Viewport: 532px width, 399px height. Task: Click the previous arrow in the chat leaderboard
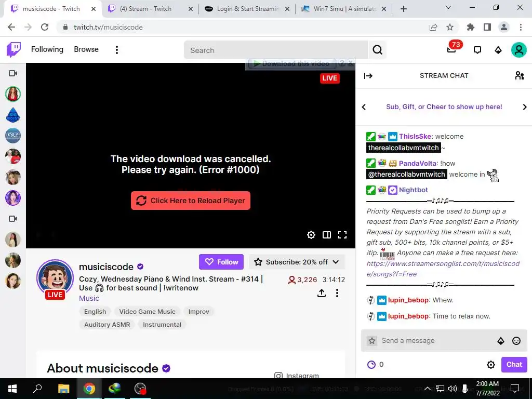(x=364, y=107)
